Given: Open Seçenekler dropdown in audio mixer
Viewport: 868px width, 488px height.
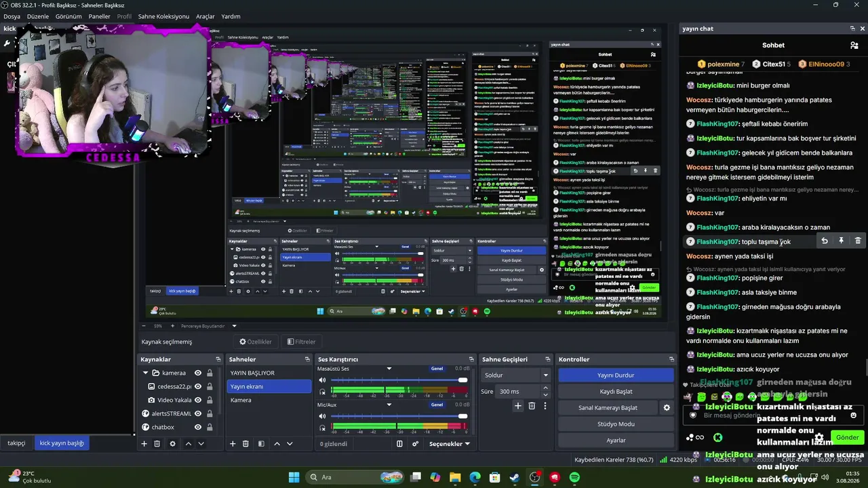Looking at the screenshot, I should [x=450, y=444].
